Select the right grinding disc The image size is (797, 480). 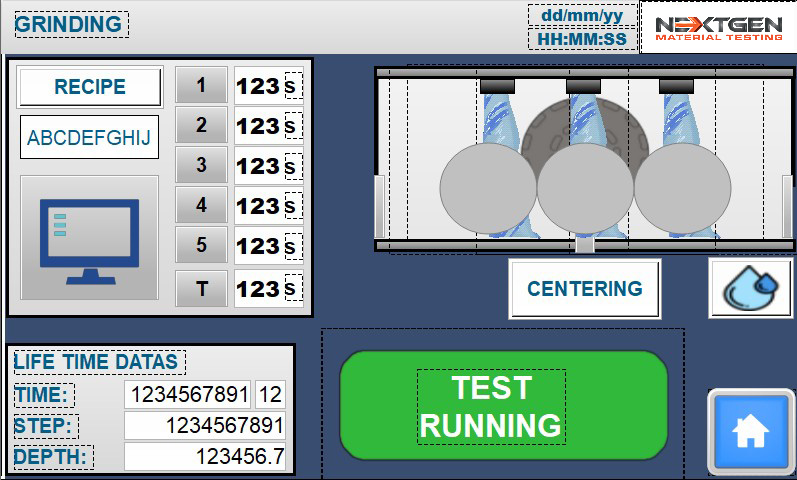682,189
